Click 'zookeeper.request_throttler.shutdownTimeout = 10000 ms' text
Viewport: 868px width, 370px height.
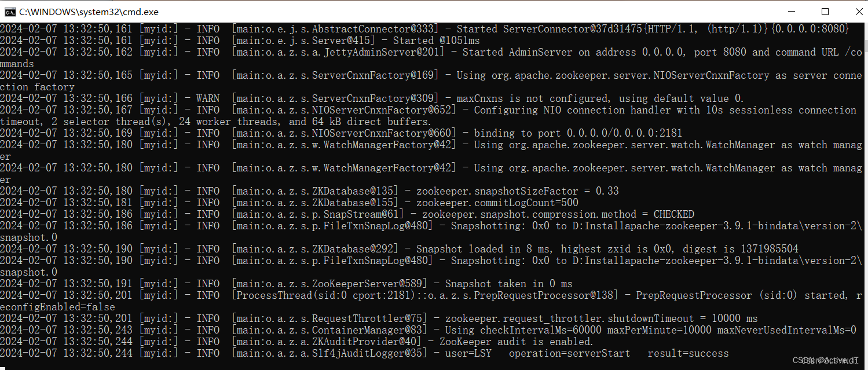pyautogui.click(x=602, y=318)
